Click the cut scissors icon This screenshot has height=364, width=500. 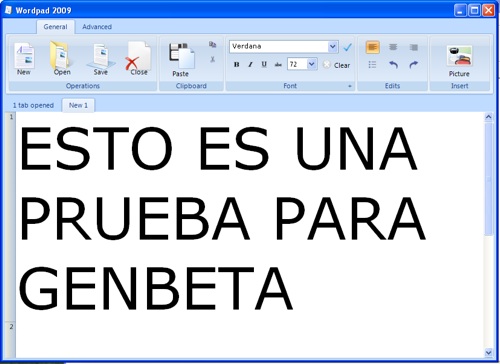212,59
